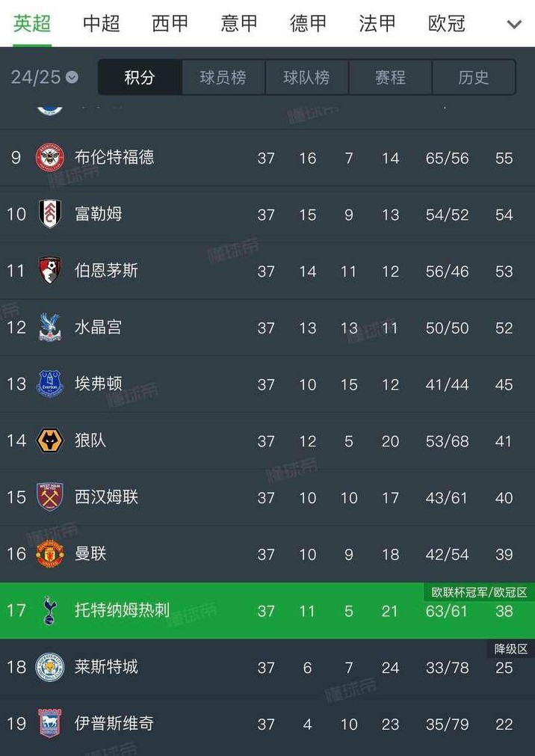
Task: Click the Fulham team badge
Action: point(49,215)
